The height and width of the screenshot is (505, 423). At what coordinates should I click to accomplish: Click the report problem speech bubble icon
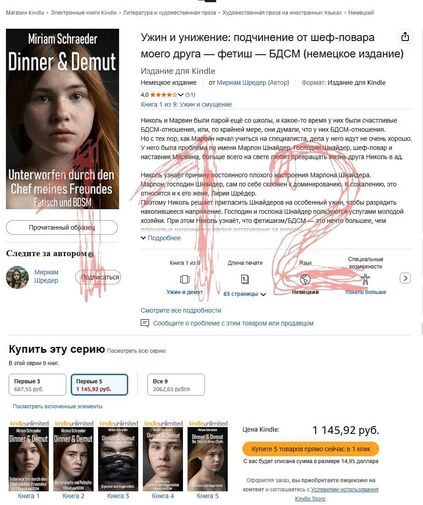pyautogui.click(x=145, y=323)
